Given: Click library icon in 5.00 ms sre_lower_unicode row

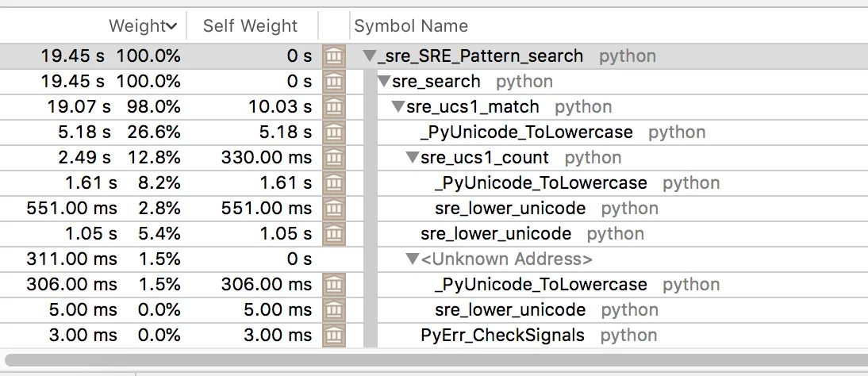Looking at the screenshot, I should point(334,310).
